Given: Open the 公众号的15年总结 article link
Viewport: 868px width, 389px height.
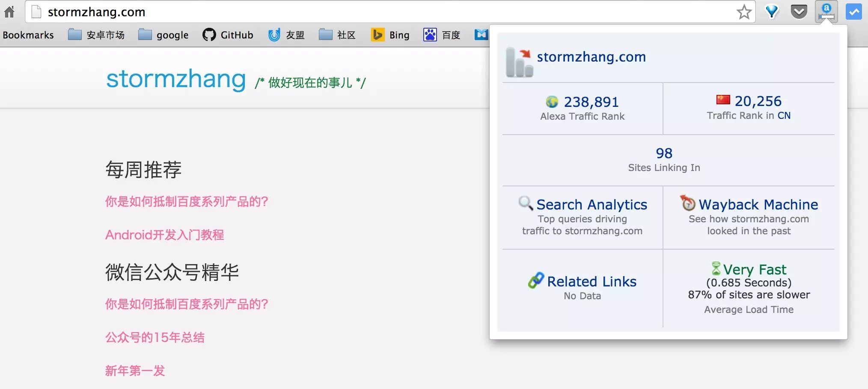Looking at the screenshot, I should [155, 337].
